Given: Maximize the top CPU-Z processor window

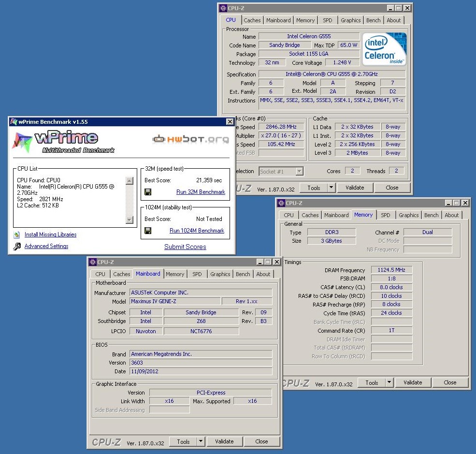Looking at the screenshot, I should [x=399, y=8].
